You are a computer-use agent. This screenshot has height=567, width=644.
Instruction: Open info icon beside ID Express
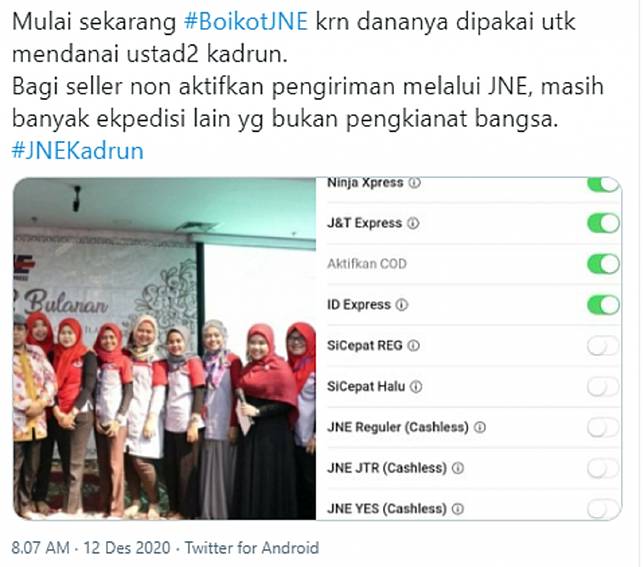(402, 305)
